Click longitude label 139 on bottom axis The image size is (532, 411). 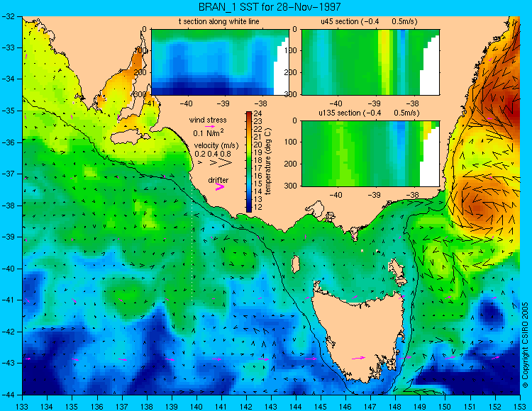172,406
